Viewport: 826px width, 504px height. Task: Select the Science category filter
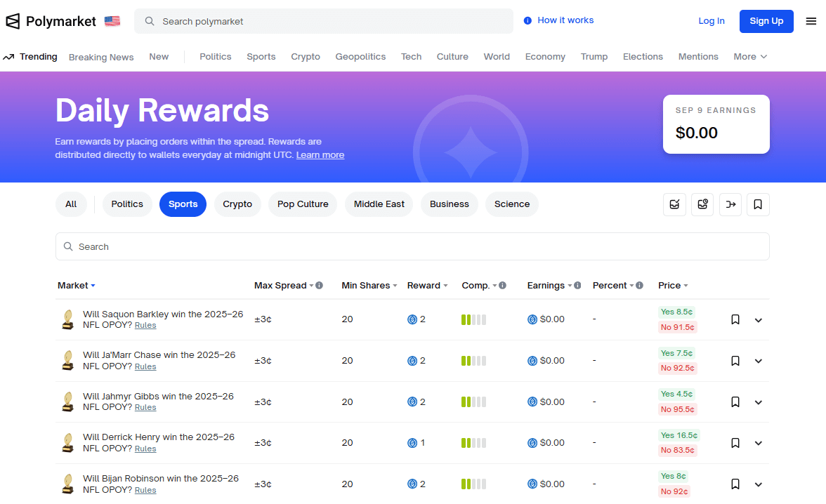click(x=512, y=204)
